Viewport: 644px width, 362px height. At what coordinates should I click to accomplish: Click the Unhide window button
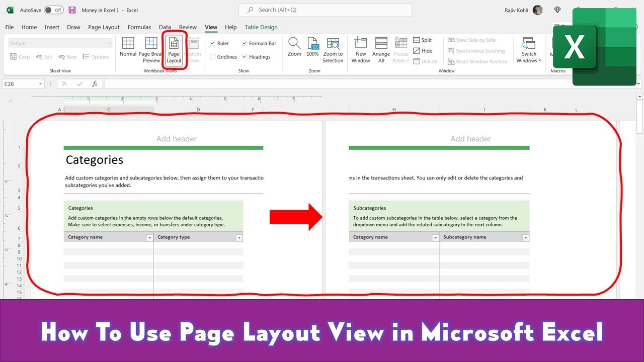coord(425,61)
